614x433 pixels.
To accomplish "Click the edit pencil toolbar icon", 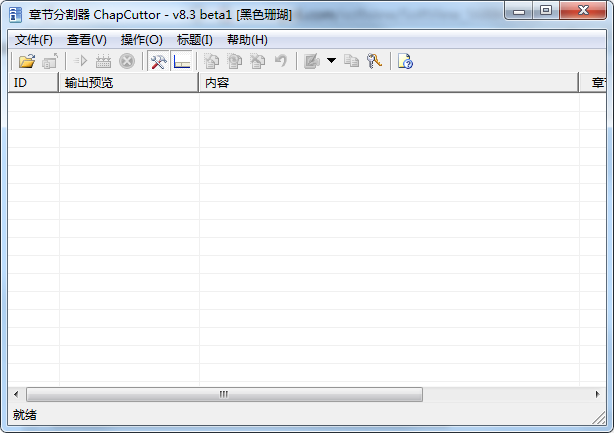I will click(312, 61).
